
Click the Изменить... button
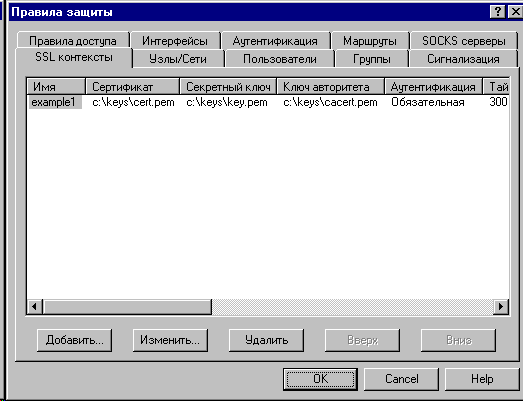pyautogui.click(x=170, y=340)
